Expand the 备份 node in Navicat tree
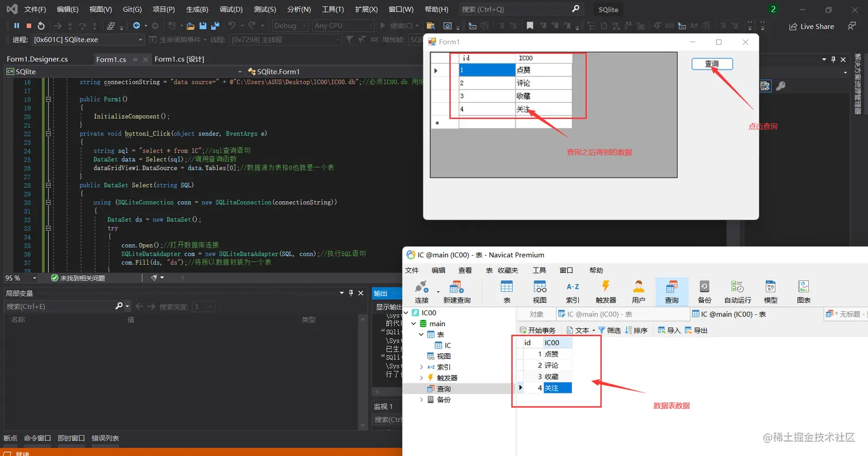This screenshot has width=868, height=456. (421, 400)
